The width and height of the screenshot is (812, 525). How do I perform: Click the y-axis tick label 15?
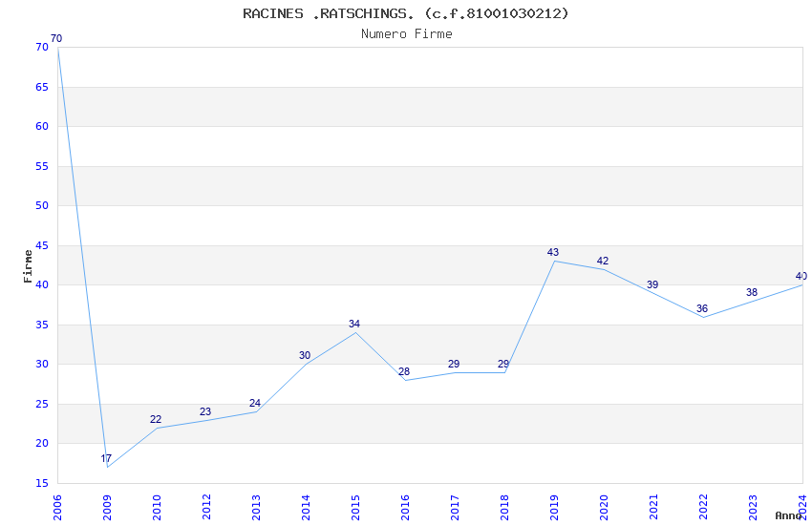(42, 483)
